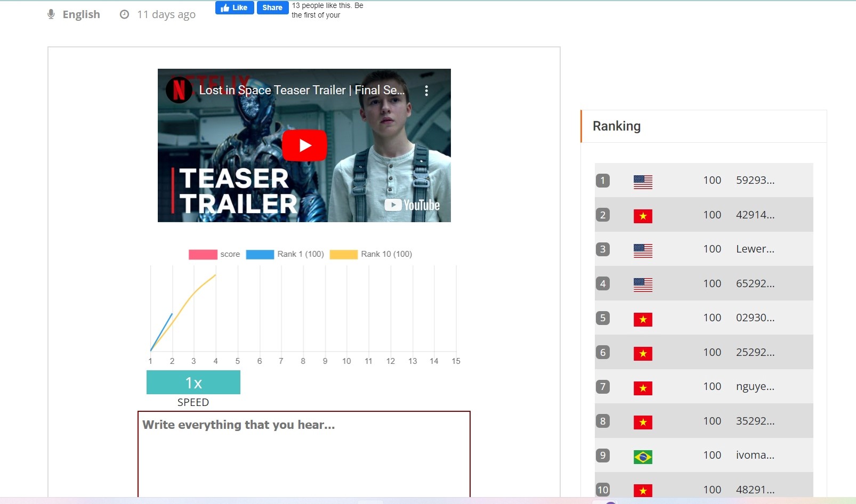Click the Netflix channel logo on video
The width and height of the screenshot is (856, 504).
pyautogui.click(x=179, y=90)
